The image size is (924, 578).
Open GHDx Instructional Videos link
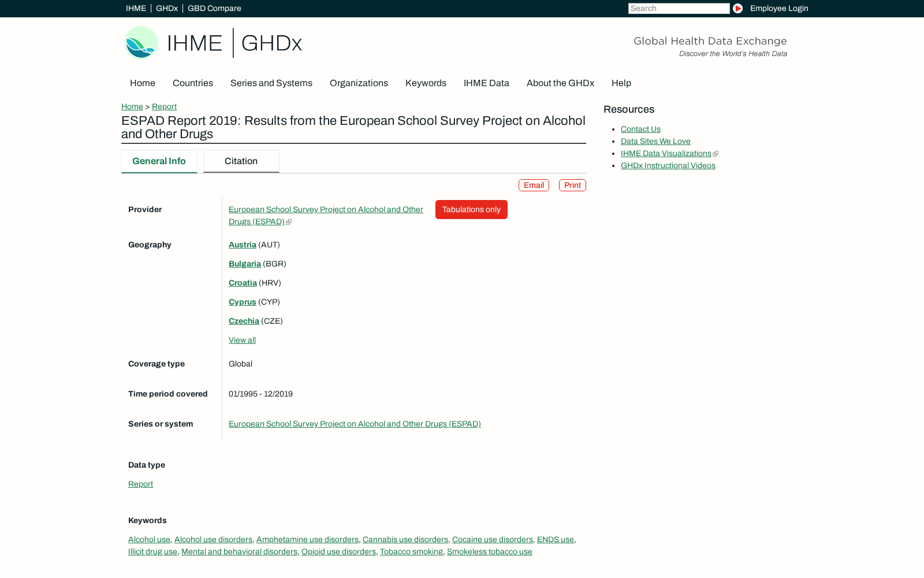pyautogui.click(x=668, y=166)
